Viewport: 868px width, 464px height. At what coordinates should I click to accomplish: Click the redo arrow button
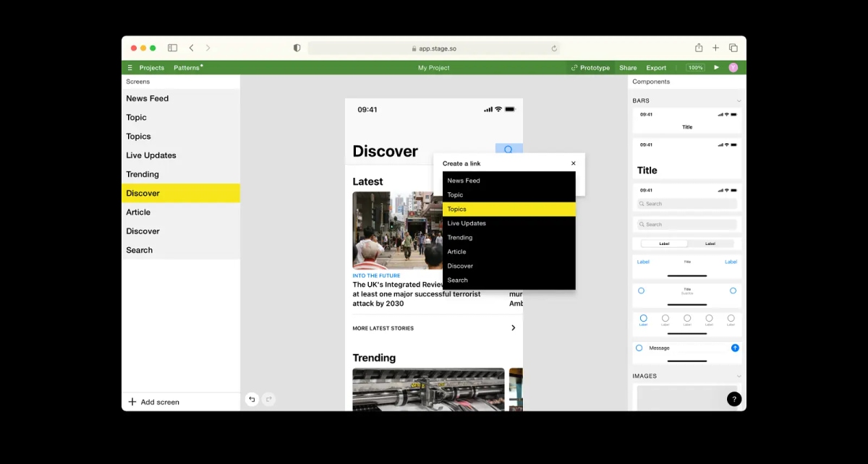tap(269, 399)
